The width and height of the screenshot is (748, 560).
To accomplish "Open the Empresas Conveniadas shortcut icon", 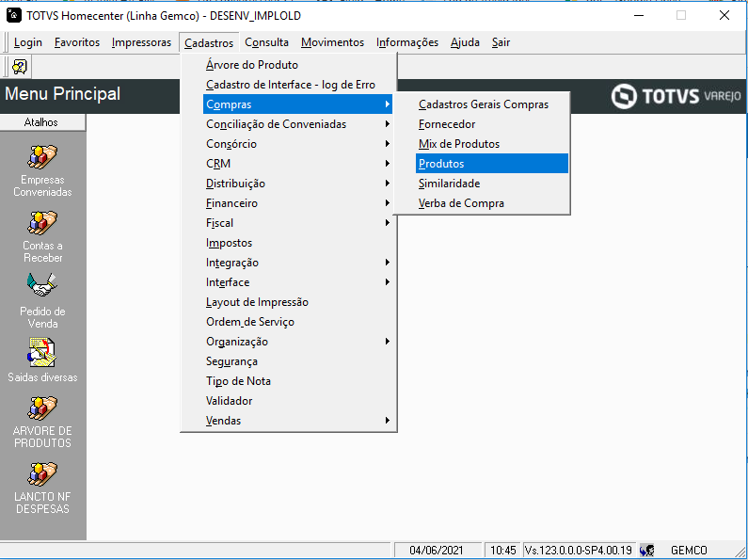I will coord(42,157).
